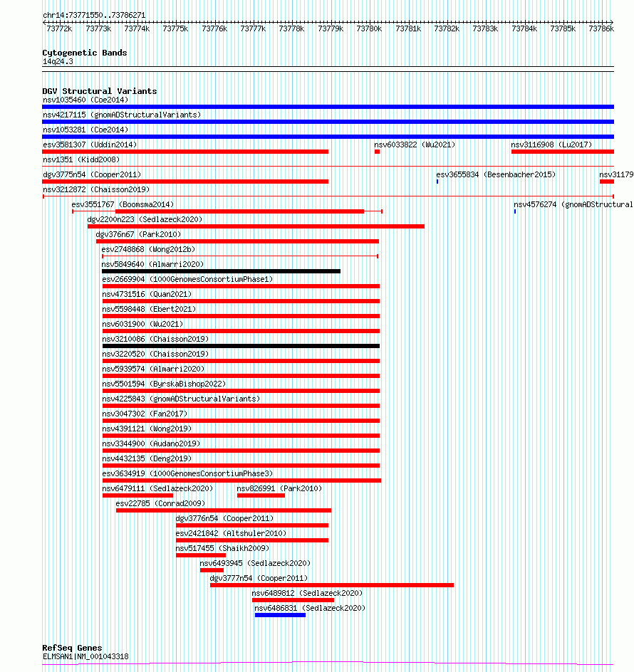Select the dgv2200n223 (Sedlazeck2020) label
634x672 pixels.
tap(145, 219)
